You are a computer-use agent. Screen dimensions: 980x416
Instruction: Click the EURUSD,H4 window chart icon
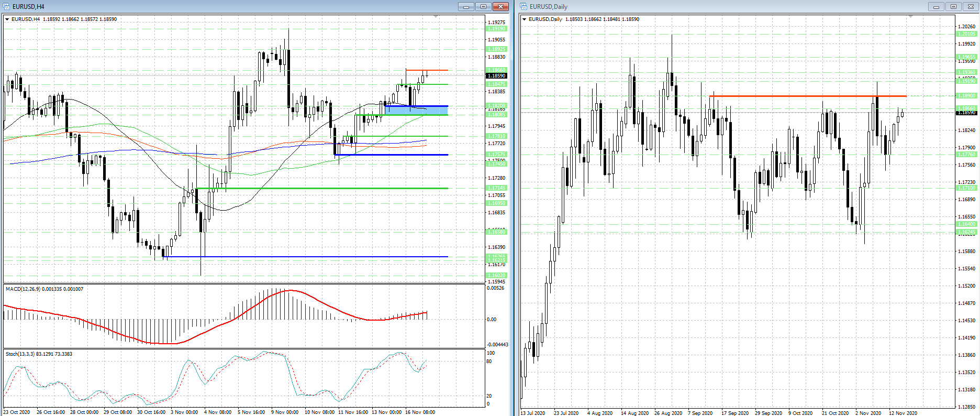pos(7,6)
